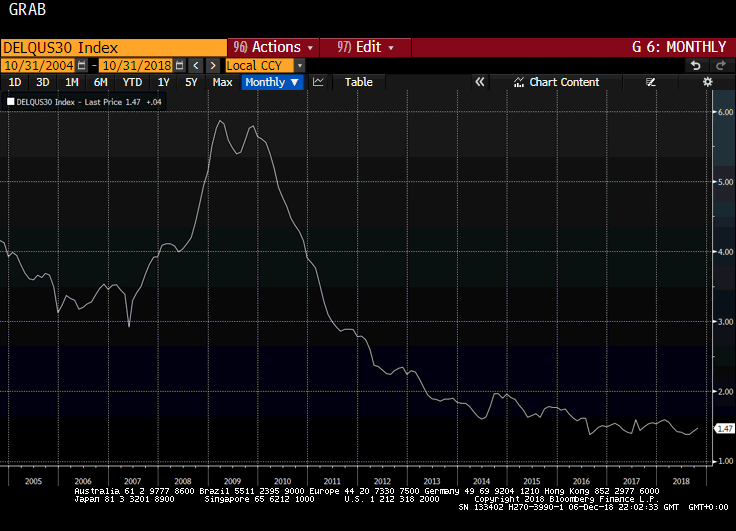Click the DELQUS30 Index security field
The height and width of the screenshot is (531, 736).
113,47
